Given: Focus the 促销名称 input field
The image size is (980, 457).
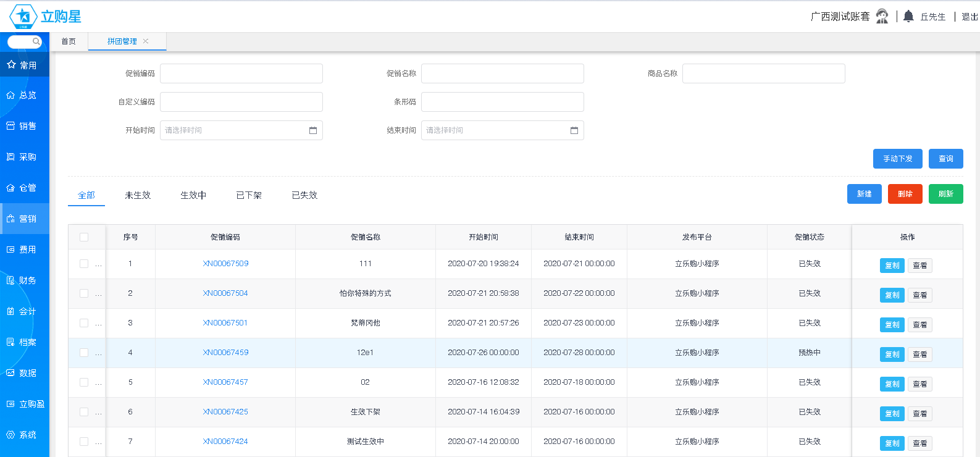Looking at the screenshot, I should pos(502,73).
